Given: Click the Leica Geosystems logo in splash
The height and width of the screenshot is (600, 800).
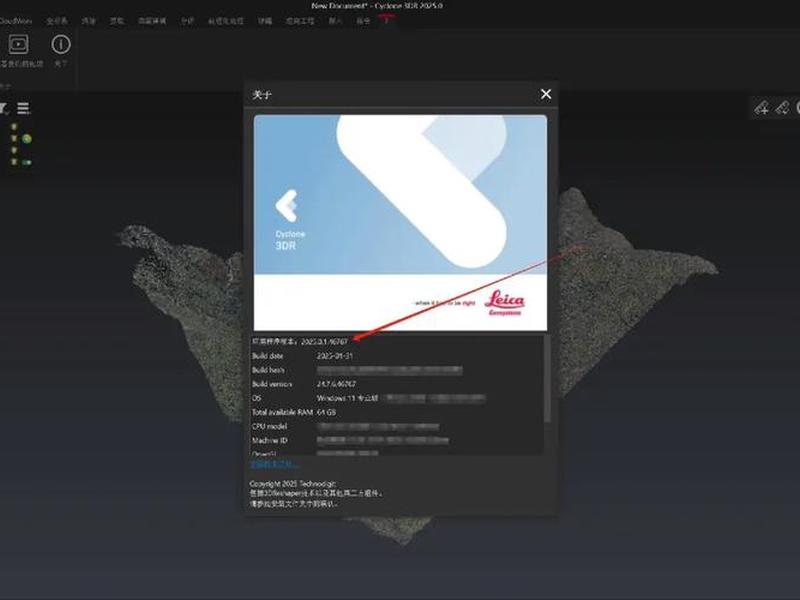Looking at the screenshot, I should [x=505, y=303].
